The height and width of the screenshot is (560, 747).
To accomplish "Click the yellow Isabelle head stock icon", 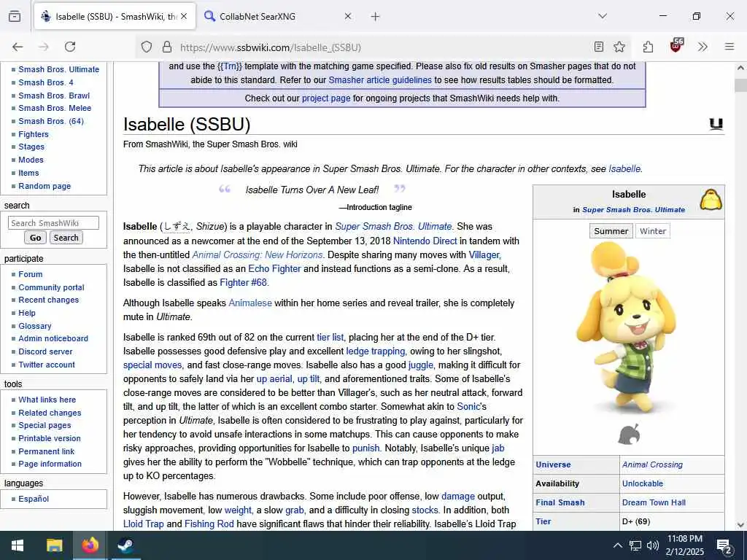I will (711, 200).
